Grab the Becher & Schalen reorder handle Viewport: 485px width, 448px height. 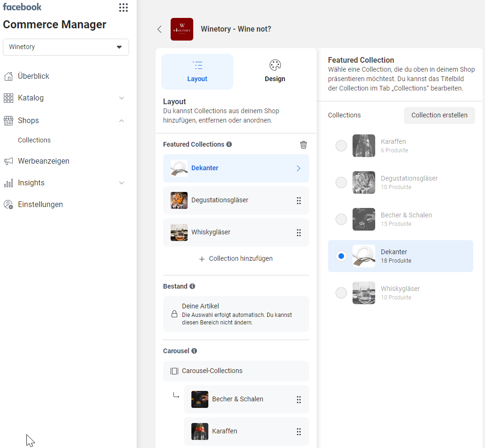pyautogui.click(x=299, y=399)
